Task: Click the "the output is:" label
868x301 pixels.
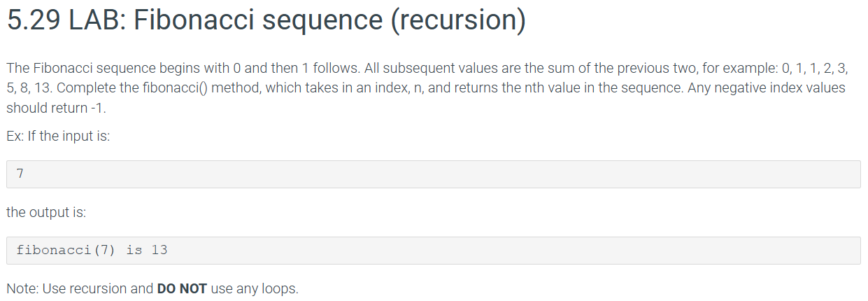Action: coord(46,212)
